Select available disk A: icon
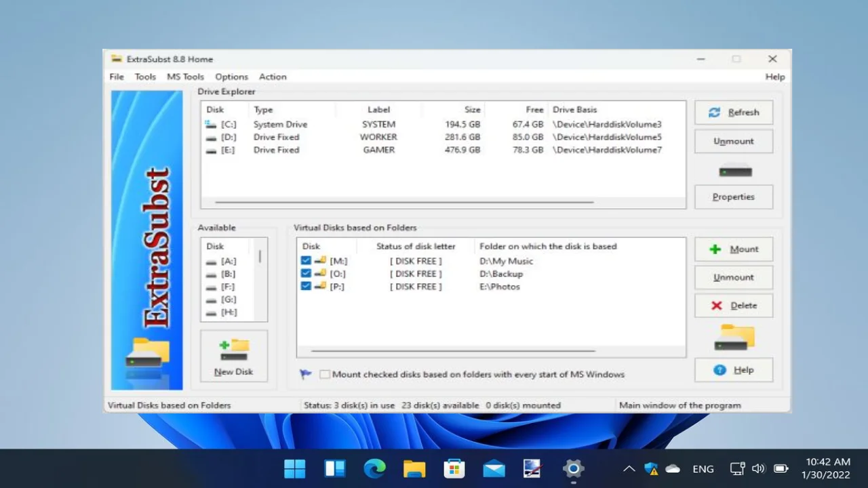Image resolution: width=868 pixels, height=488 pixels. coord(212,261)
